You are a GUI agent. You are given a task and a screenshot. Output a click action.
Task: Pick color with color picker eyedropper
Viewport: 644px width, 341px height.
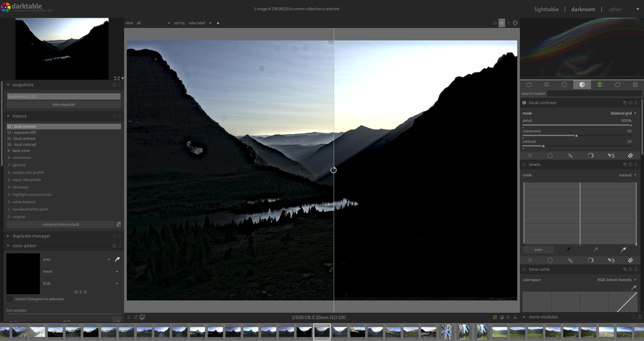coord(117,259)
